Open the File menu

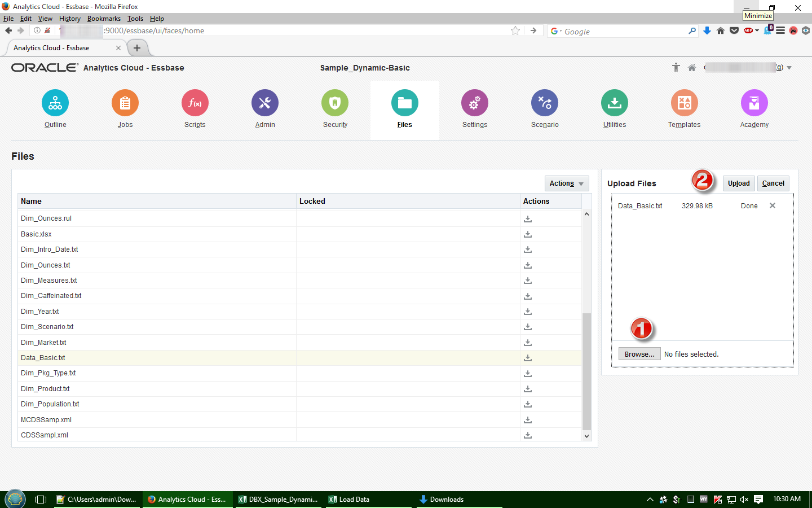[8, 19]
